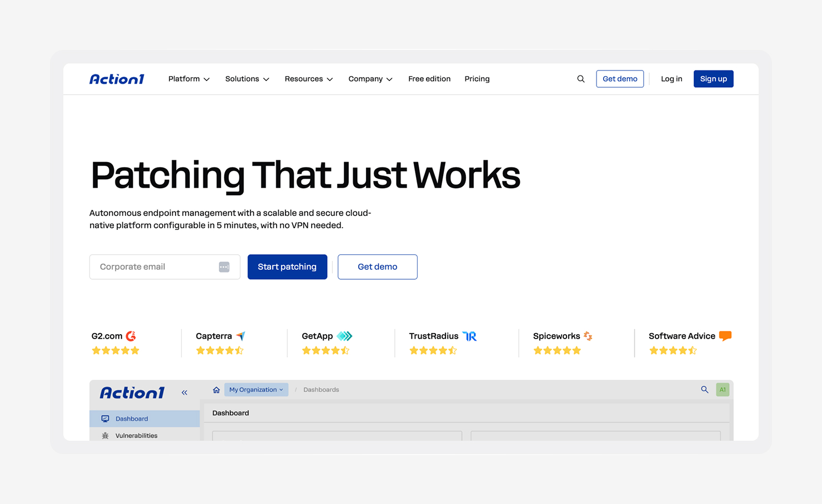This screenshot has width=822, height=504.
Task: Click the password manager icon in email field
Action: tap(224, 267)
